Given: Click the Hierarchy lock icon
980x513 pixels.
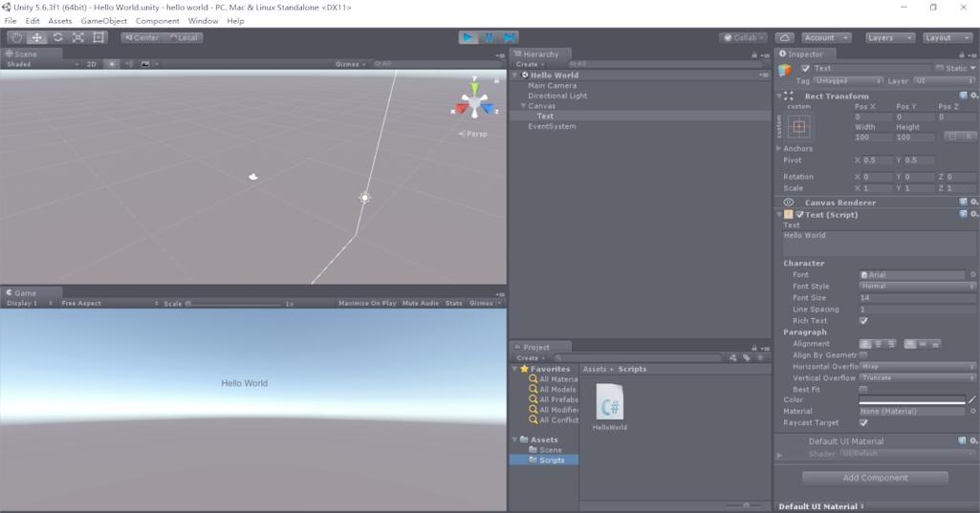Looking at the screenshot, I should (x=754, y=55).
